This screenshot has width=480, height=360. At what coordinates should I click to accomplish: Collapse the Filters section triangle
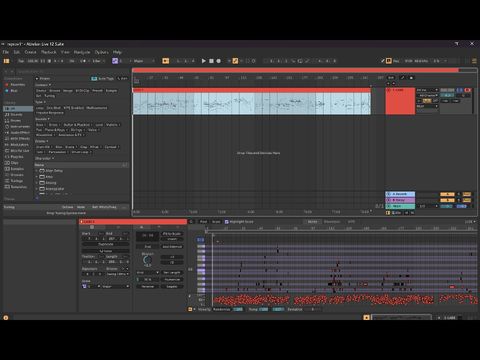[37, 79]
